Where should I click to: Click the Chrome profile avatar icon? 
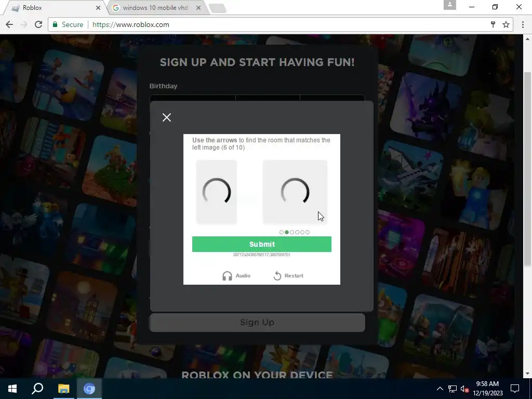click(x=449, y=5)
